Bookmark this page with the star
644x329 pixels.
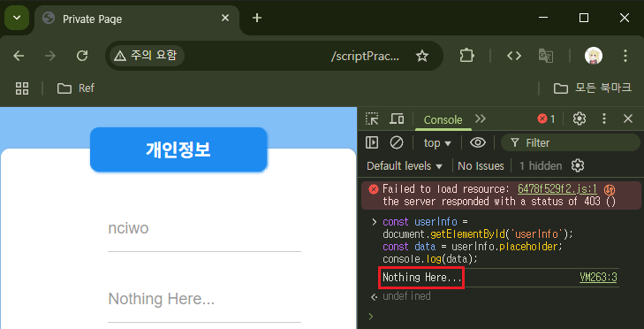pos(422,56)
